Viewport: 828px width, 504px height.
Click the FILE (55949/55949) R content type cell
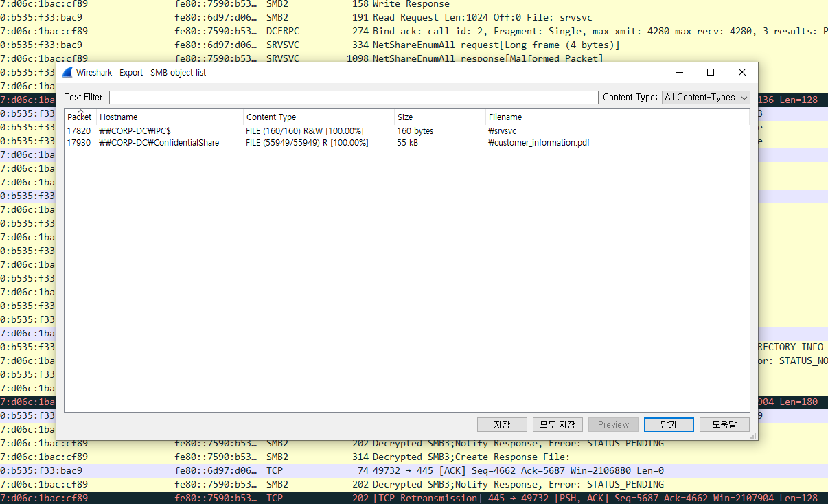pos(308,143)
